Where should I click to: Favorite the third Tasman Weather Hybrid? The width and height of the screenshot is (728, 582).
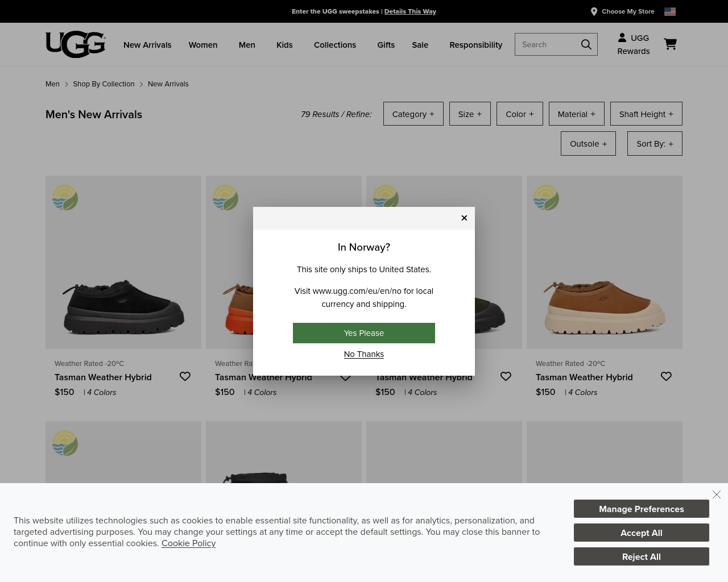click(x=506, y=376)
